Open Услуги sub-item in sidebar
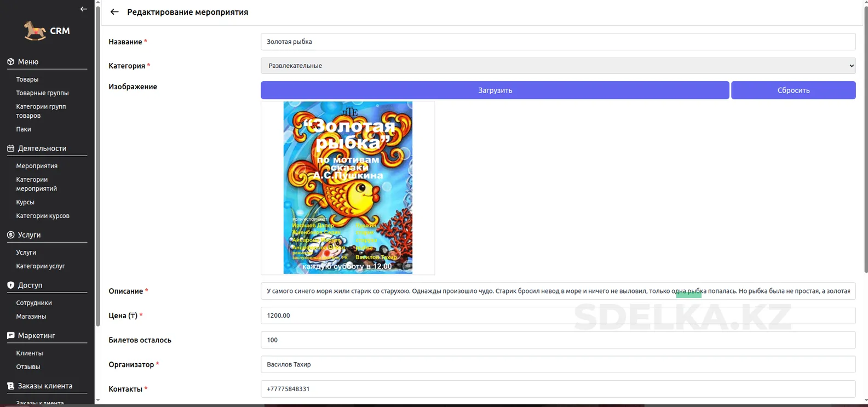868x407 pixels. point(26,253)
